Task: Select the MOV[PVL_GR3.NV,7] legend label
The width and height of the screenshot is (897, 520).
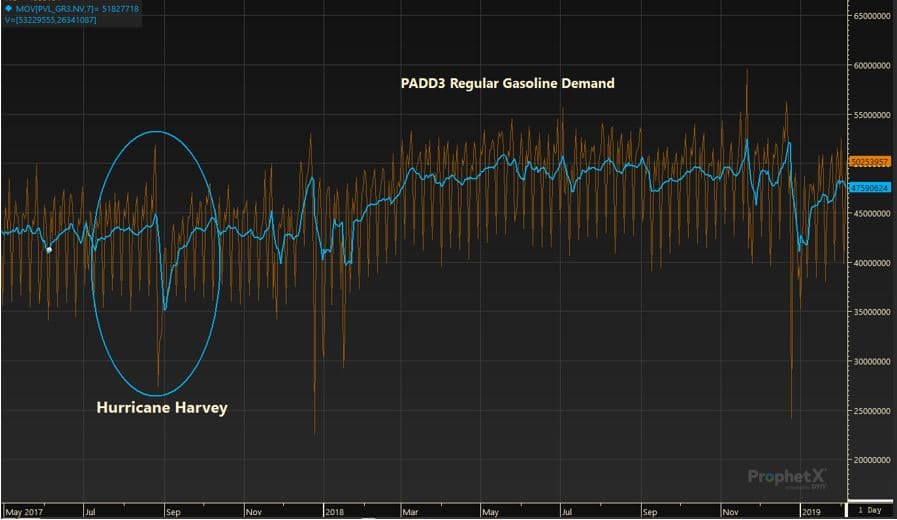Action: tap(62, 8)
